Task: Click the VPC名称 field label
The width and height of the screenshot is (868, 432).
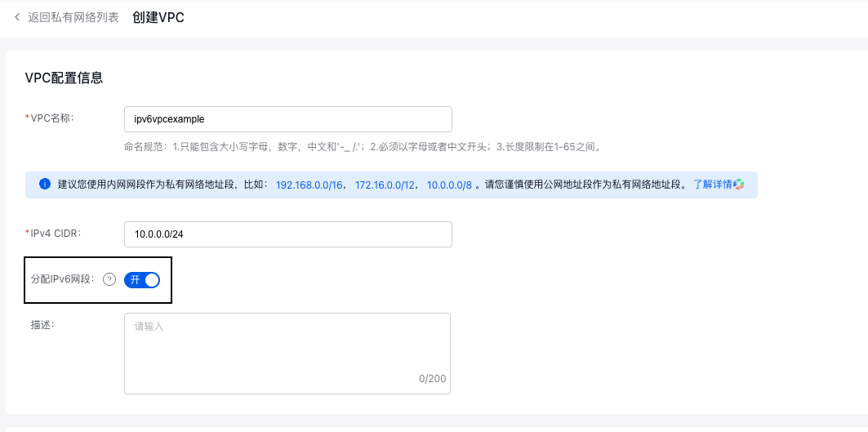Action: coord(52,118)
